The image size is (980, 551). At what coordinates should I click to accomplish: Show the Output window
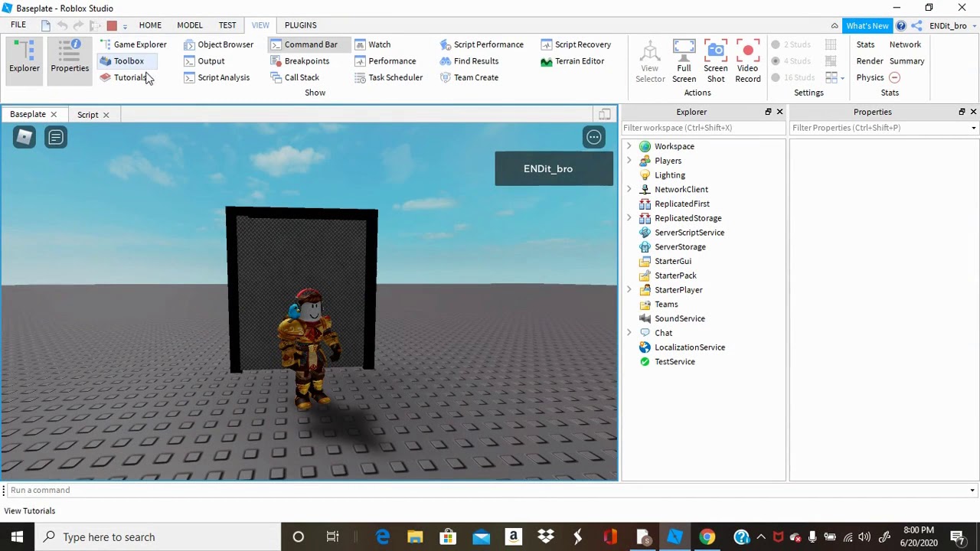tap(204, 61)
